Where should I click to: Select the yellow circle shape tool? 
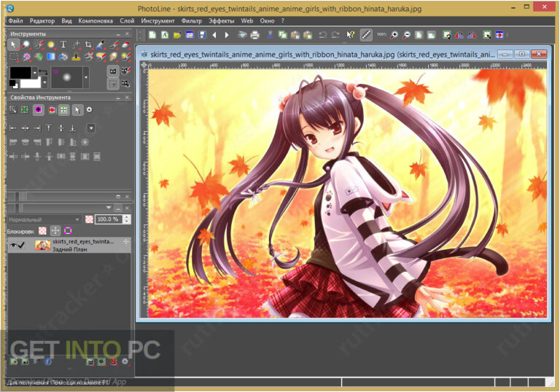coord(51,44)
